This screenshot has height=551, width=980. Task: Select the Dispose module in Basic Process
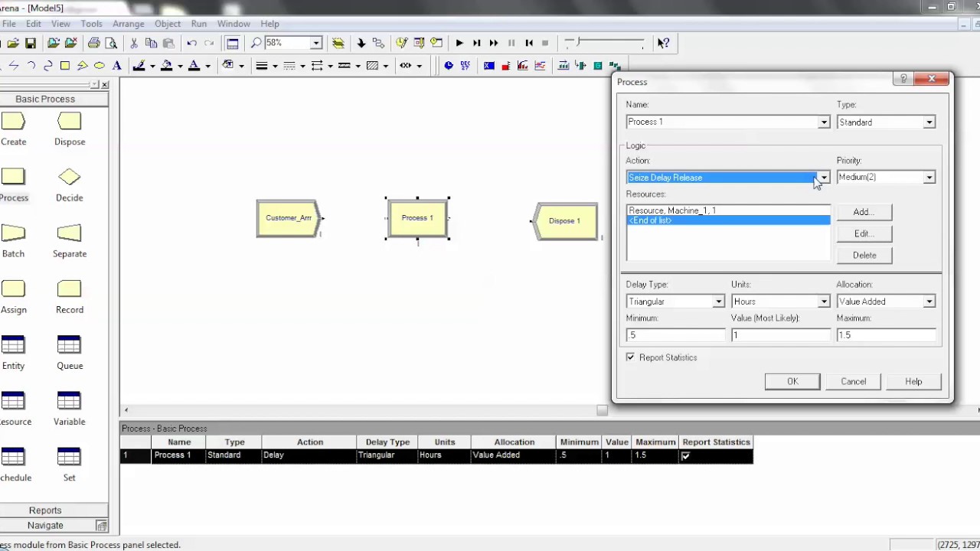pos(69,129)
